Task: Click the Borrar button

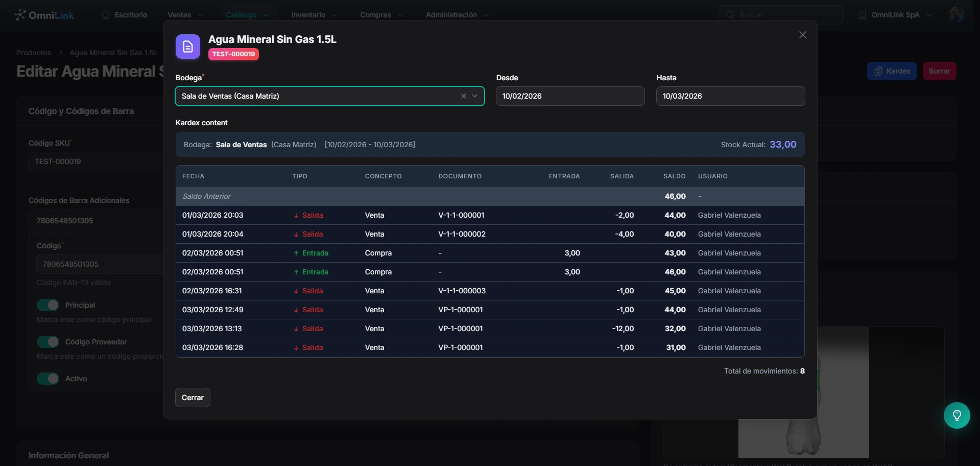Action: point(940,71)
